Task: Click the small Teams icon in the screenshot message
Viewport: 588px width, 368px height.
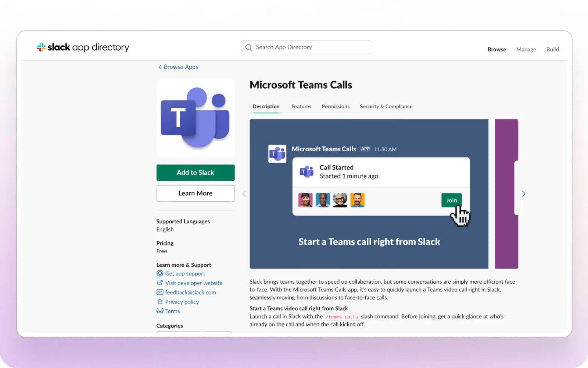Action: pos(277,153)
